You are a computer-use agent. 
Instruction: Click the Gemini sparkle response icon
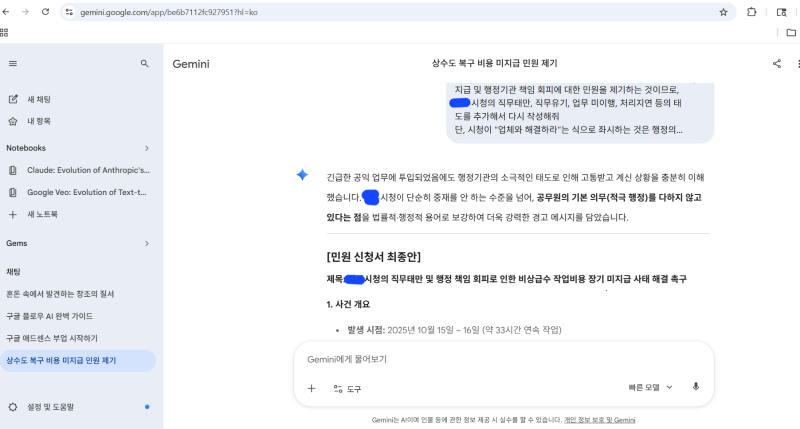coord(302,175)
